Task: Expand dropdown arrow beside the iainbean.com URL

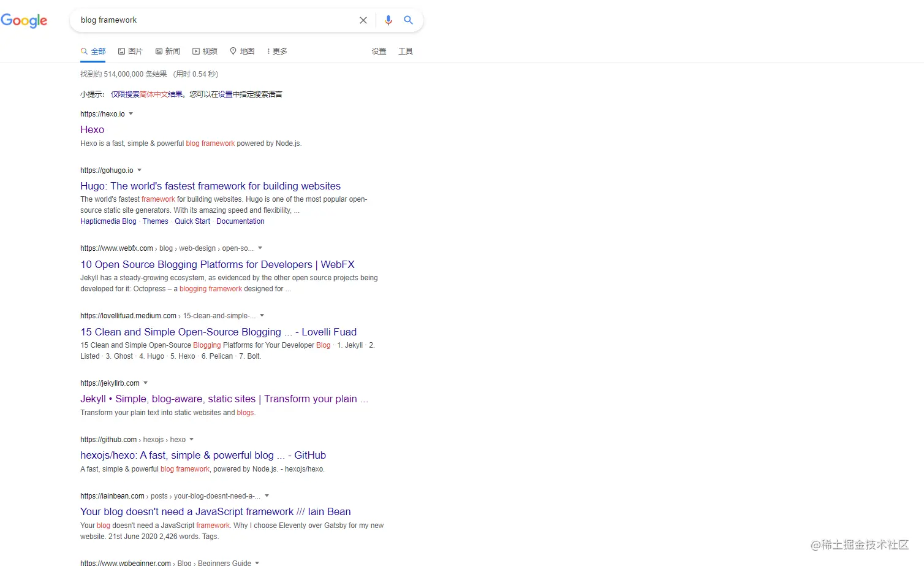Action: (267, 495)
